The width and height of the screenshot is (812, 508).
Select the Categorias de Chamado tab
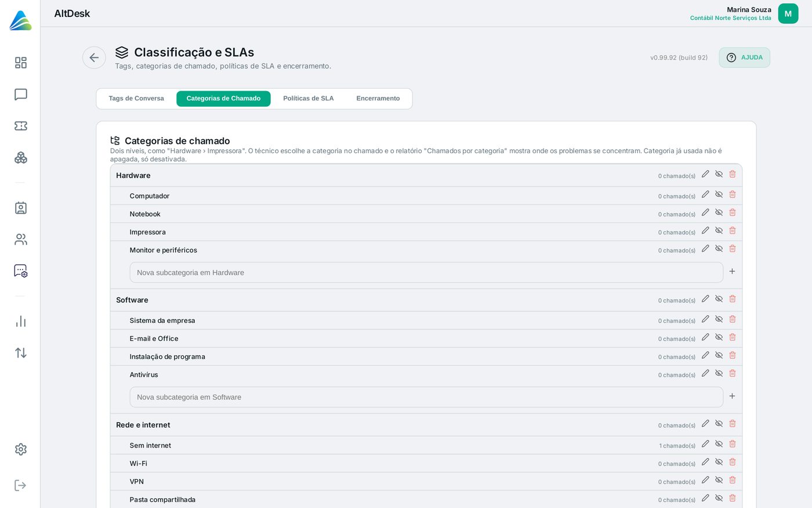click(223, 99)
